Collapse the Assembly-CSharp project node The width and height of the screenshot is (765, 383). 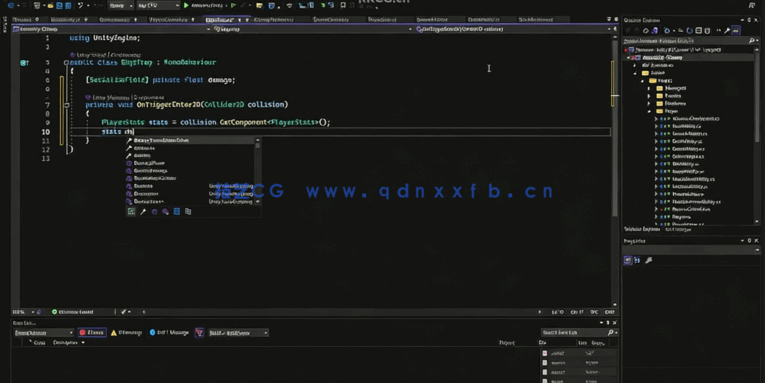628,58
